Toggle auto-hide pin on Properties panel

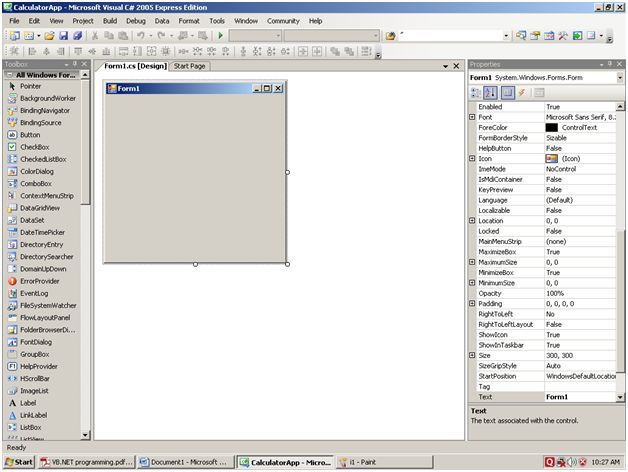click(610, 64)
